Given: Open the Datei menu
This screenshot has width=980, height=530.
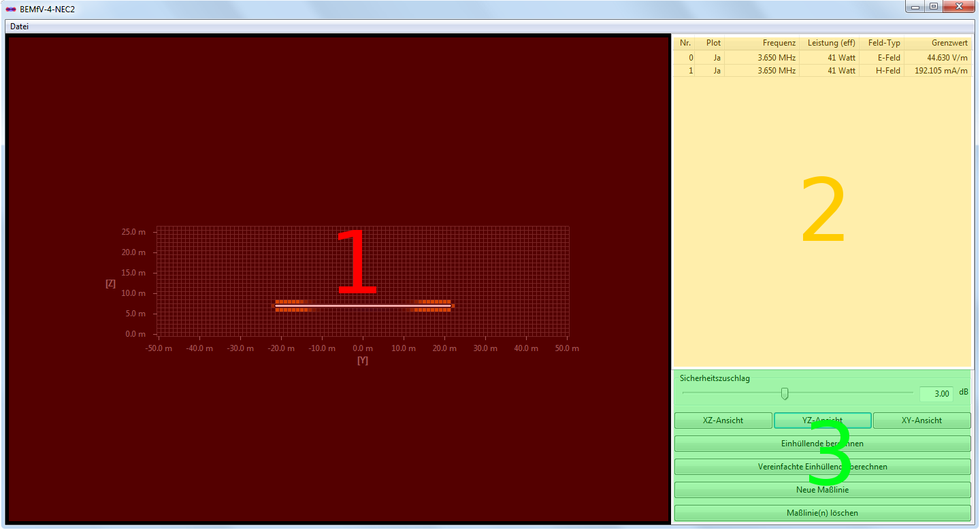Looking at the screenshot, I should 19,27.
